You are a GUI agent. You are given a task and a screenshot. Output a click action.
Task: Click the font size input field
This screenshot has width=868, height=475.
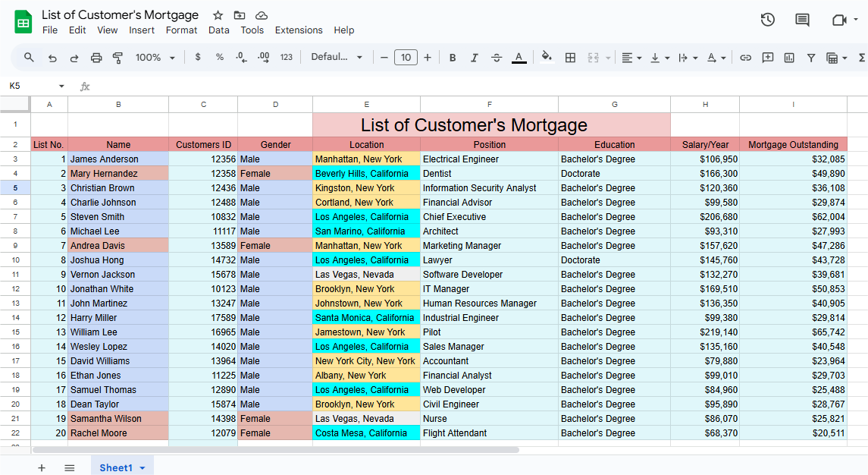point(406,58)
